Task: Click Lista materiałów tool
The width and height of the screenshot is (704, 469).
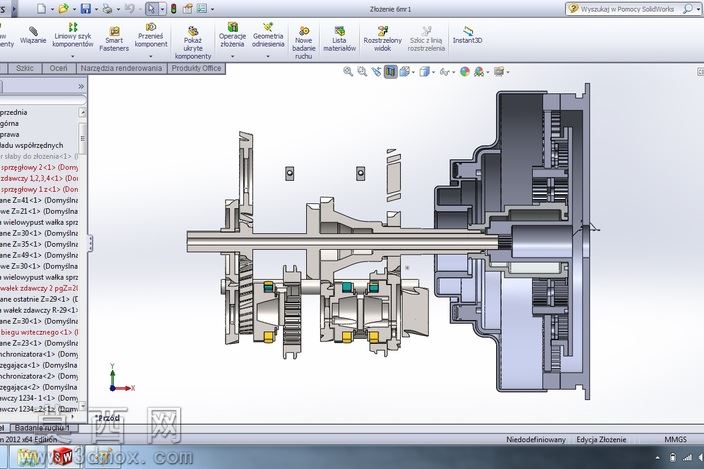Action: click(x=339, y=39)
